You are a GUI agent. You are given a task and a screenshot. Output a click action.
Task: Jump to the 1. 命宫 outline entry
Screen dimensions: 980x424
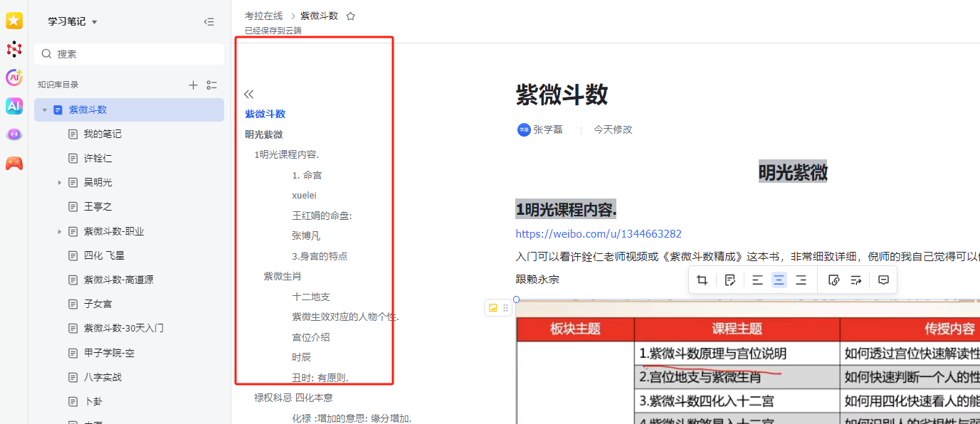307,175
